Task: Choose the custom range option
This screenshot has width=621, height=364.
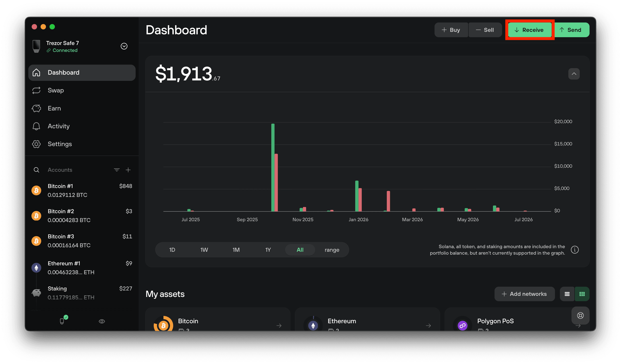Action: pyautogui.click(x=332, y=250)
